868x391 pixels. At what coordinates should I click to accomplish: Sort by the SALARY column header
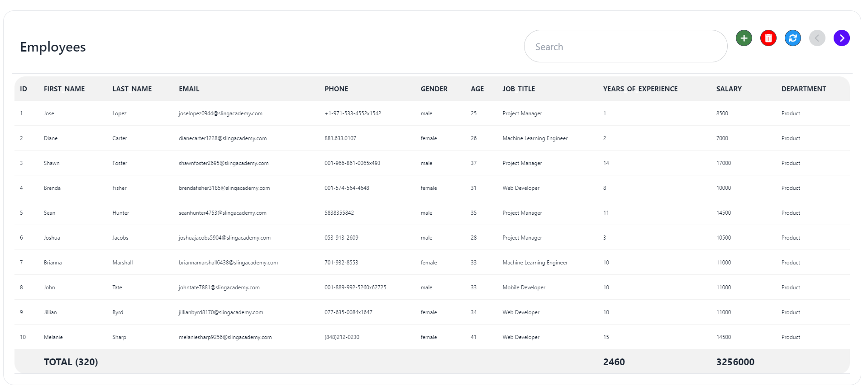coord(729,89)
